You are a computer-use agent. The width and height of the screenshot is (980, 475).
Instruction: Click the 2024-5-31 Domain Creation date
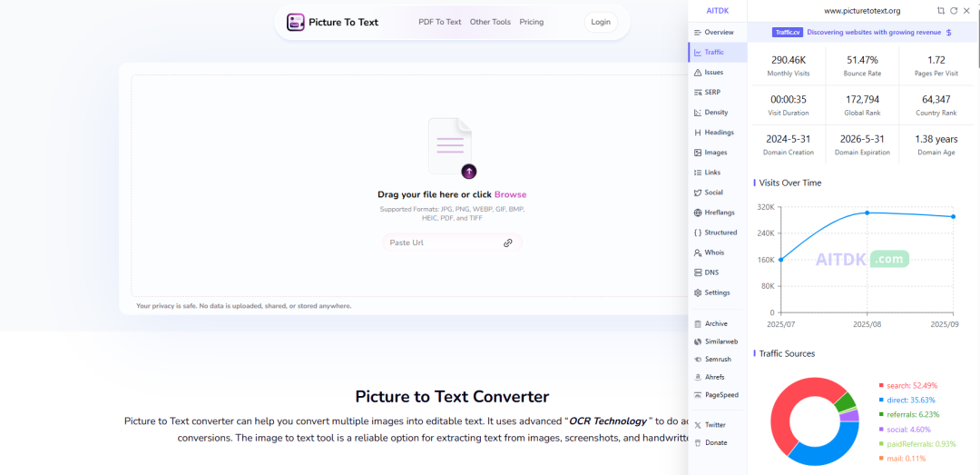click(x=789, y=139)
